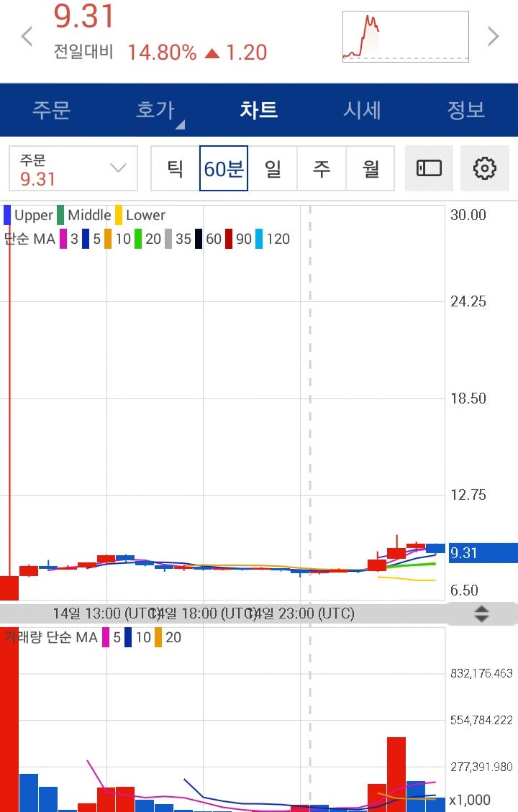Click the Upper band blue swatch
This screenshot has height=812, width=518.
pyautogui.click(x=7, y=215)
